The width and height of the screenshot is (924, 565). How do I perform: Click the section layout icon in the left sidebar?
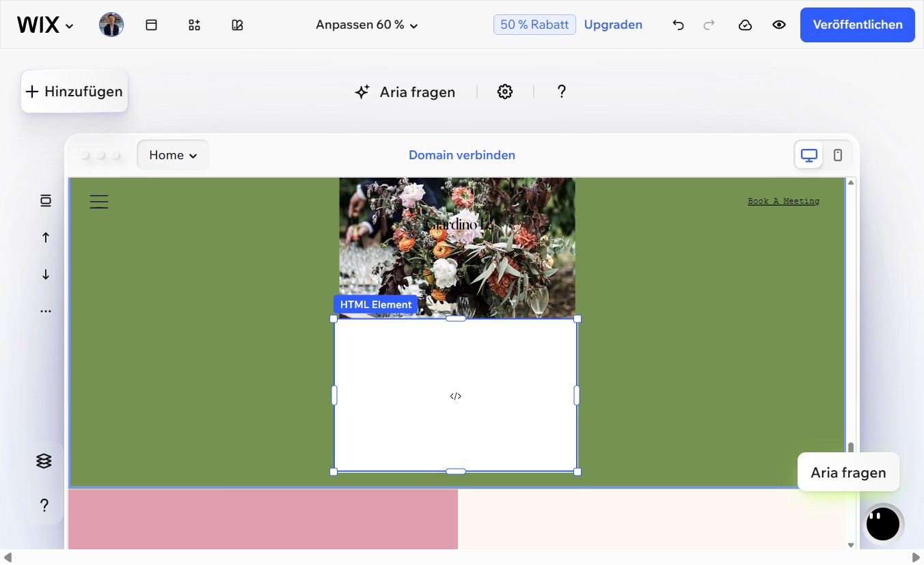tap(46, 200)
